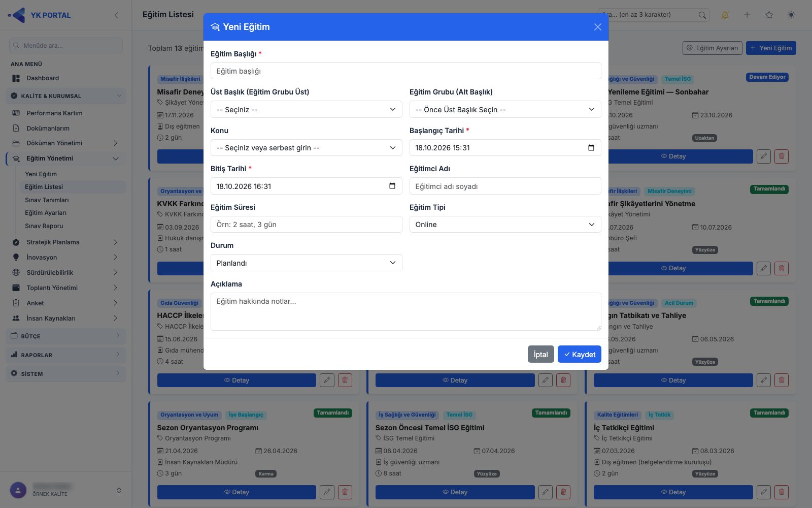Click the Eğitim Süresi input field

coord(306,225)
